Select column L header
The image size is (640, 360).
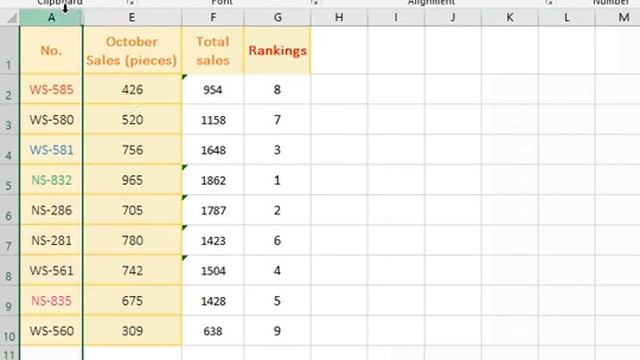567,18
